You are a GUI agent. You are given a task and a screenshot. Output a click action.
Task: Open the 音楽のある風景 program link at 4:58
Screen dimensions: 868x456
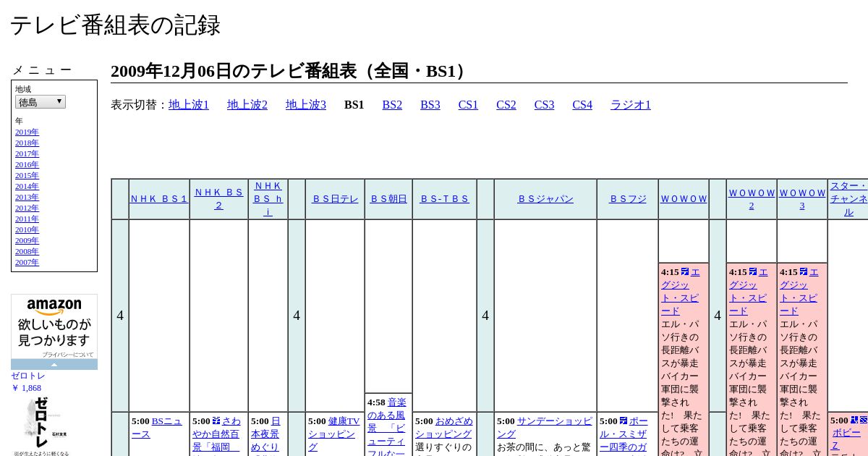pyautogui.click(x=387, y=427)
